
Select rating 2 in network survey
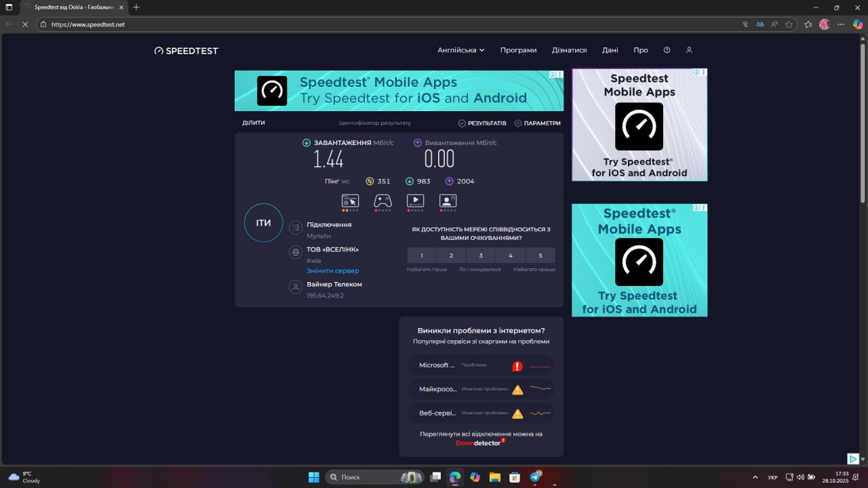[x=452, y=256]
